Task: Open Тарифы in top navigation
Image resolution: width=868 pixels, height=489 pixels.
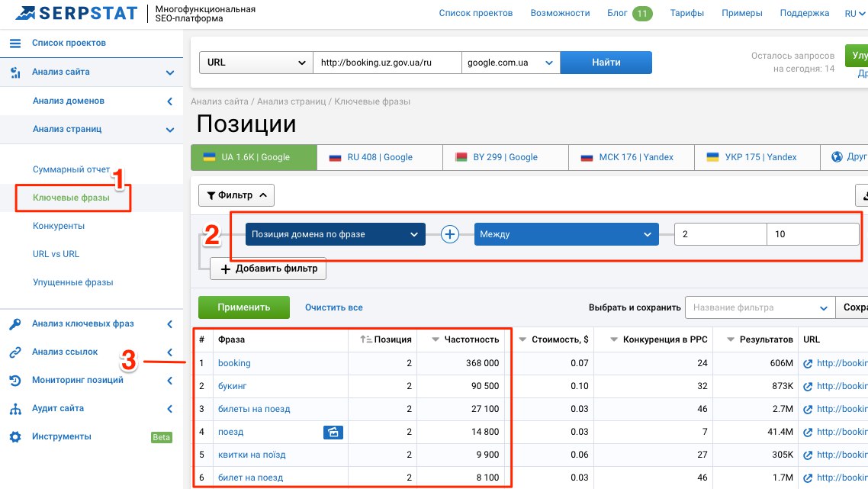Action: click(687, 13)
